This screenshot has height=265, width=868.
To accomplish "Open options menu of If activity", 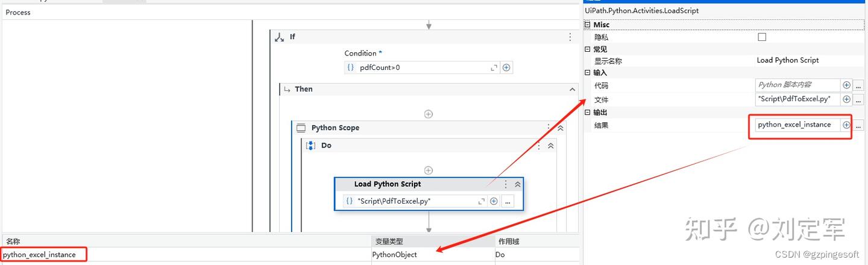I will (x=570, y=37).
